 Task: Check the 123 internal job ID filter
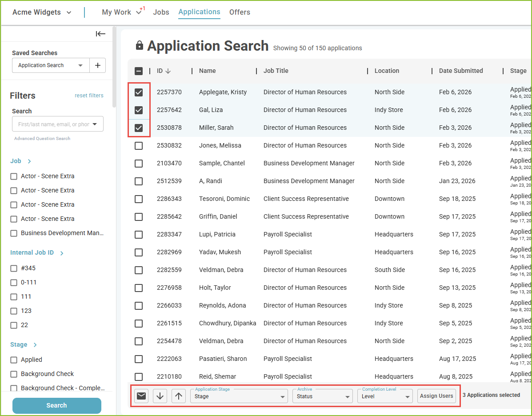pos(14,311)
